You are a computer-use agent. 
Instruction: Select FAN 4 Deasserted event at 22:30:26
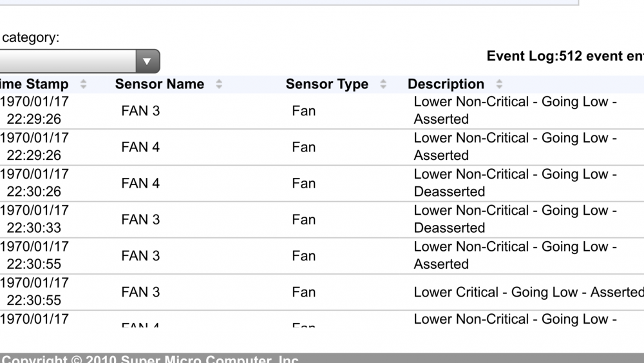(322, 183)
